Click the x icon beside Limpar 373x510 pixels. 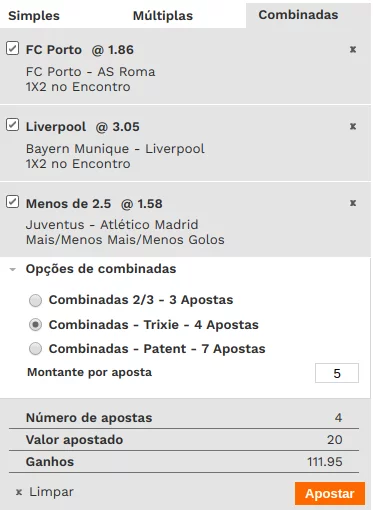pyautogui.click(x=19, y=492)
